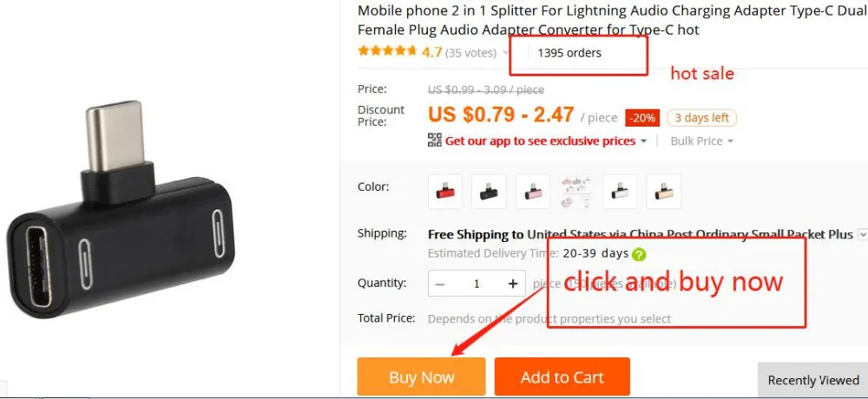Select the red adapter color option
The image size is (868, 399).
pyautogui.click(x=445, y=192)
